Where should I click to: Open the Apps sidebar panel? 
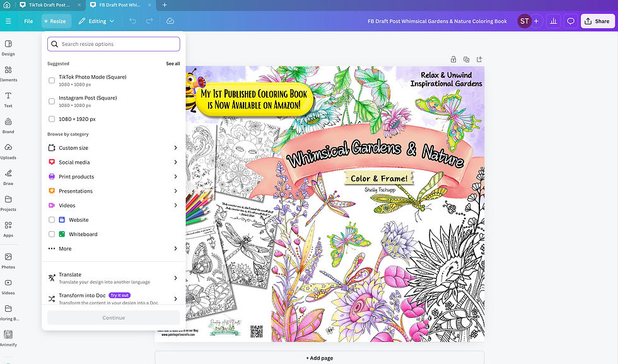point(8,229)
